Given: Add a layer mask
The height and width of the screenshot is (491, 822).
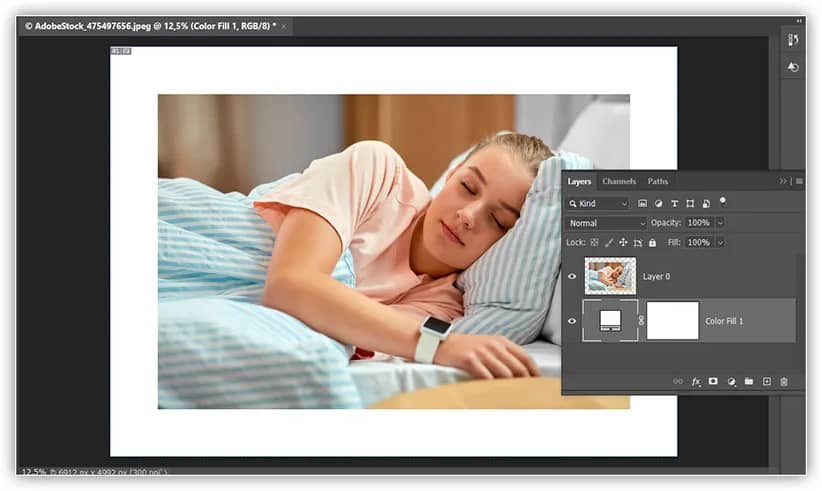Looking at the screenshot, I should (x=713, y=382).
